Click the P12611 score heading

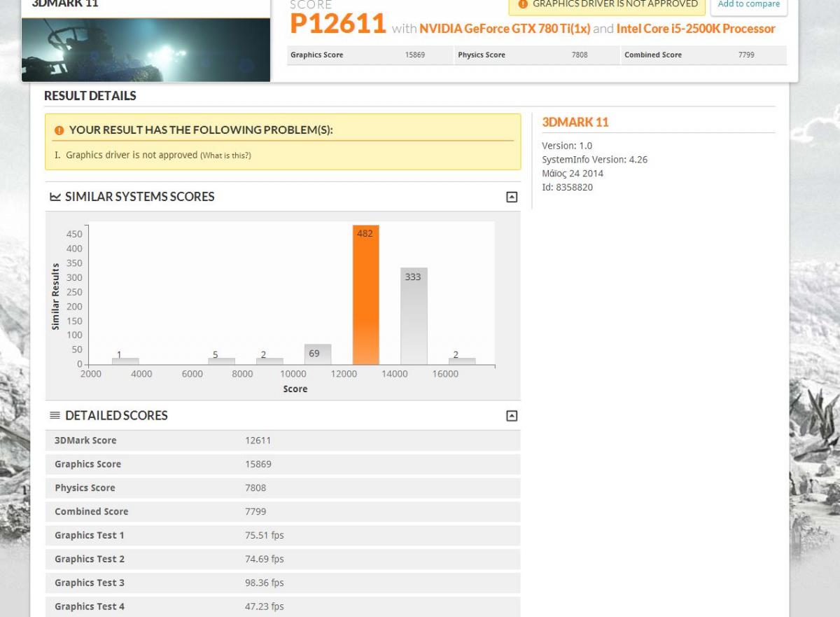pyautogui.click(x=338, y=24)
